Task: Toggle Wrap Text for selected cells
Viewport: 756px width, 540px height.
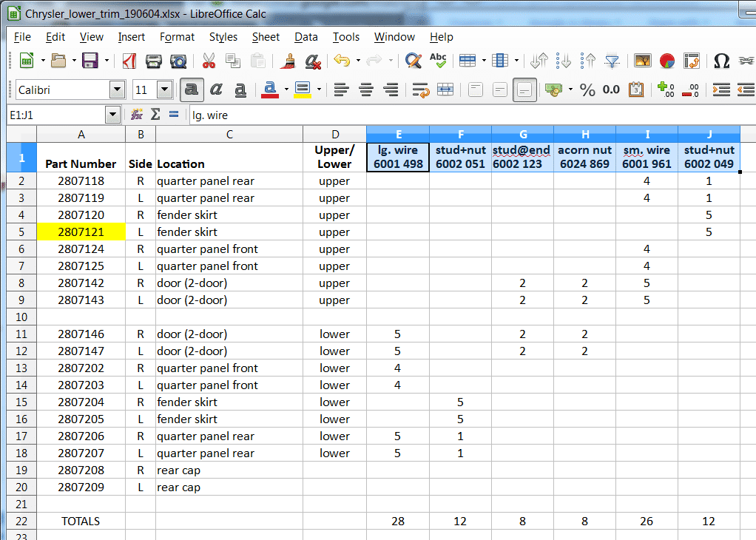Action: coord(421,90)
